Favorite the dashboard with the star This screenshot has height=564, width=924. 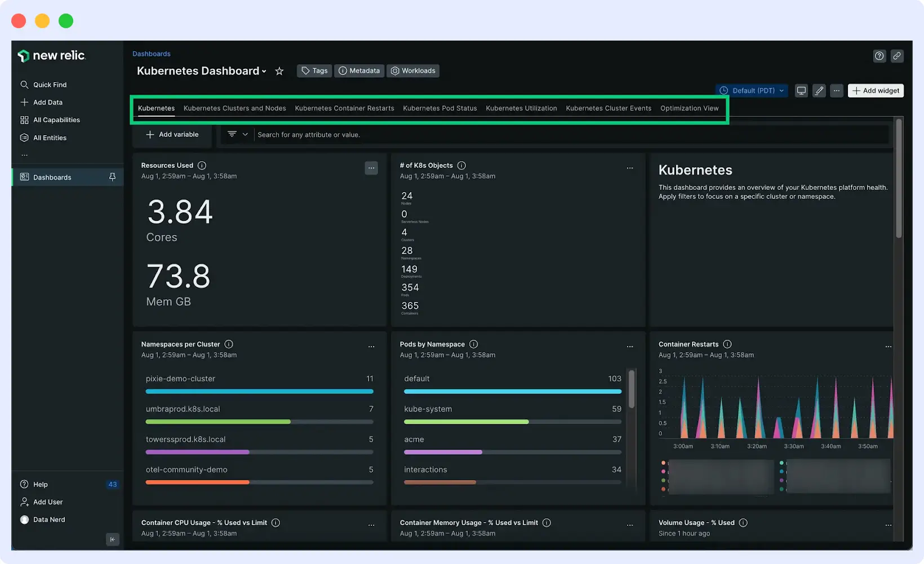279,71
